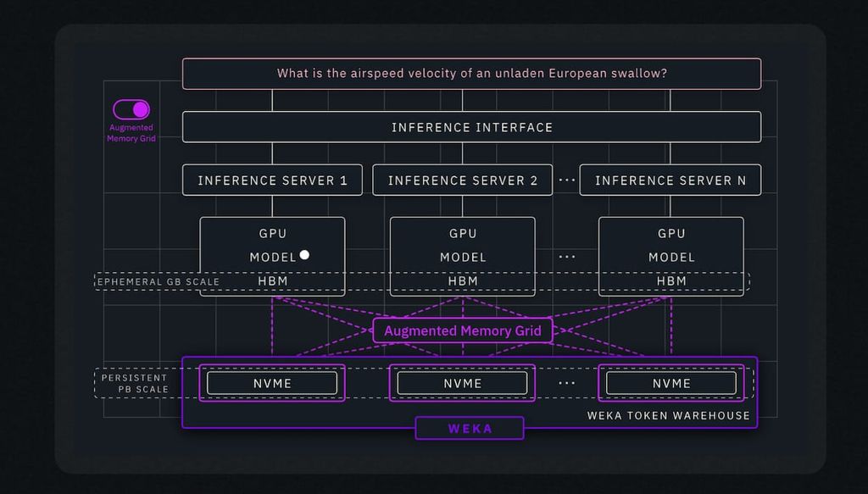
Task: Click the unladen swallow question field
Action: tap(471, 73)
